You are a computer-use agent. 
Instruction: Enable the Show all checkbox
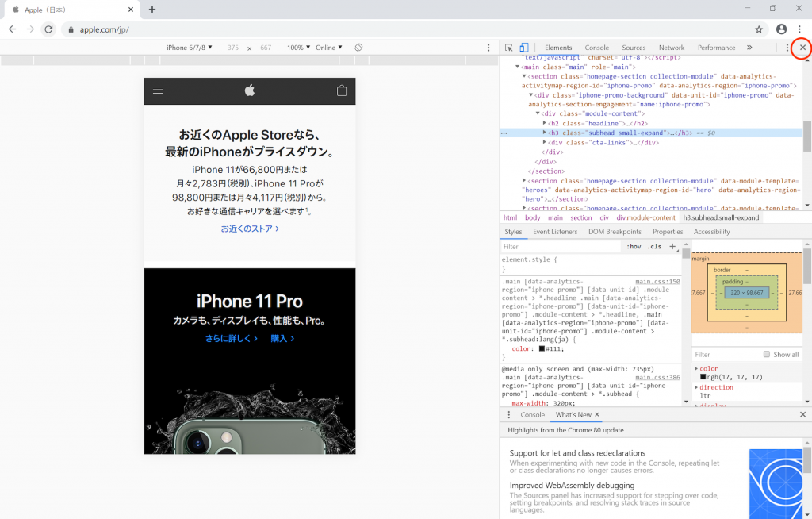coord(767,355)
